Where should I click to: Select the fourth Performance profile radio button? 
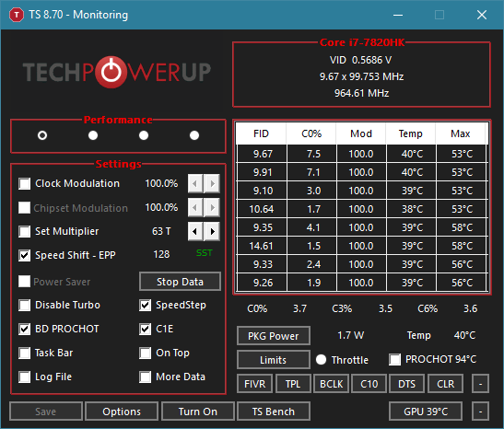click(x=194, y=135)
